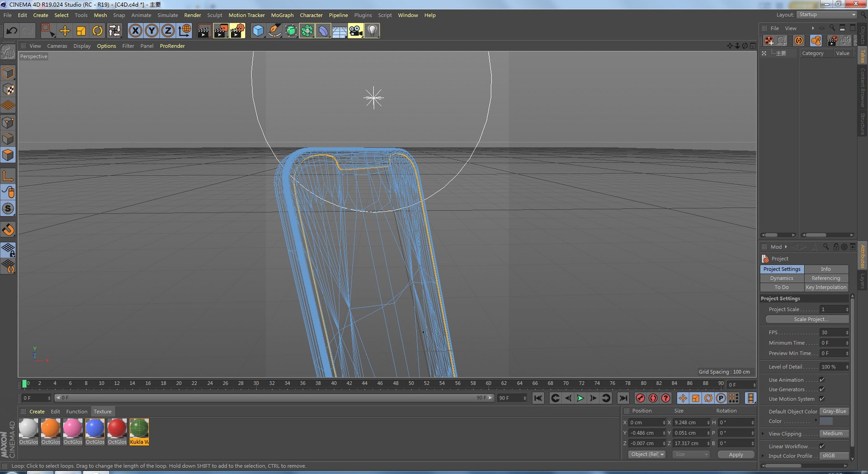868x474 pixels.
Task: Select the blue OctGlos material
Action: click(95, 432)
